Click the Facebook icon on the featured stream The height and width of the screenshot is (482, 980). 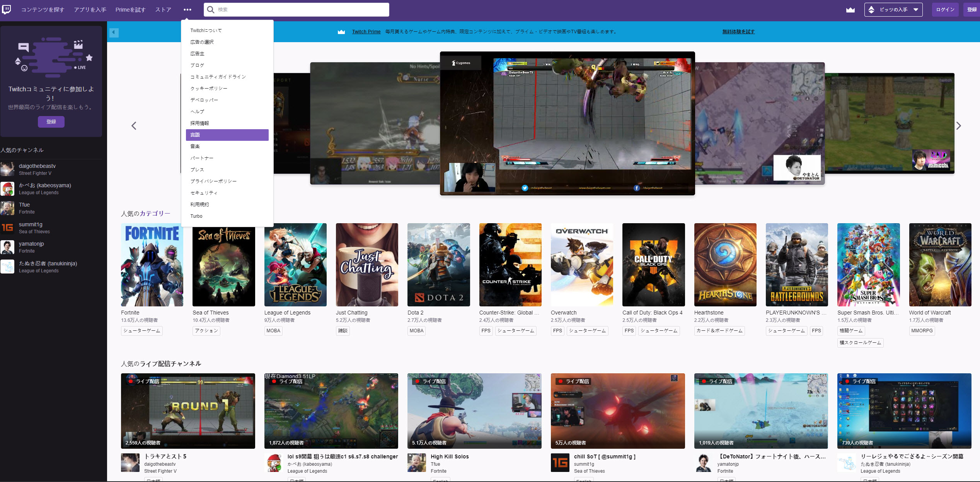637,188
